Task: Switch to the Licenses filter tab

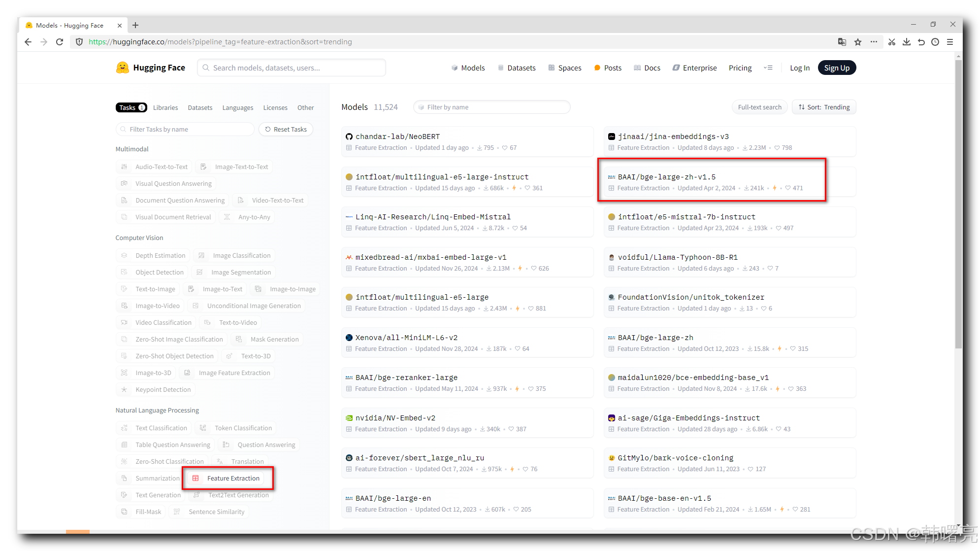Action: pos(275,107)
